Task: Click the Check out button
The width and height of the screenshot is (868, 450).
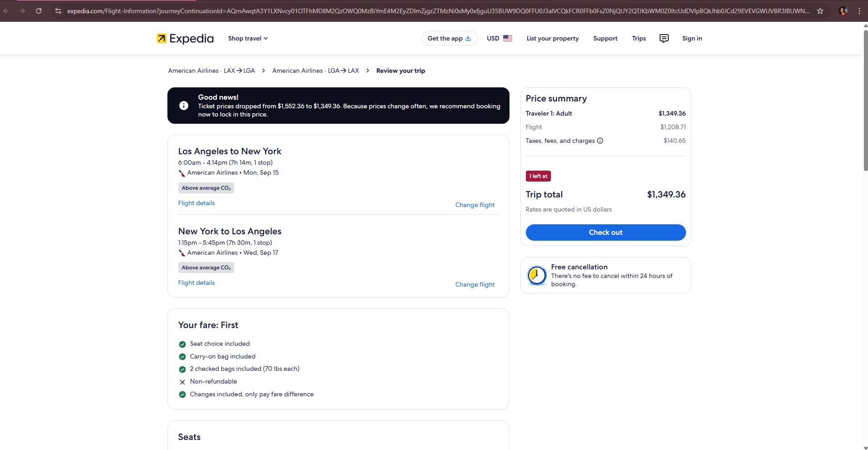Action: tap(606, 233)
